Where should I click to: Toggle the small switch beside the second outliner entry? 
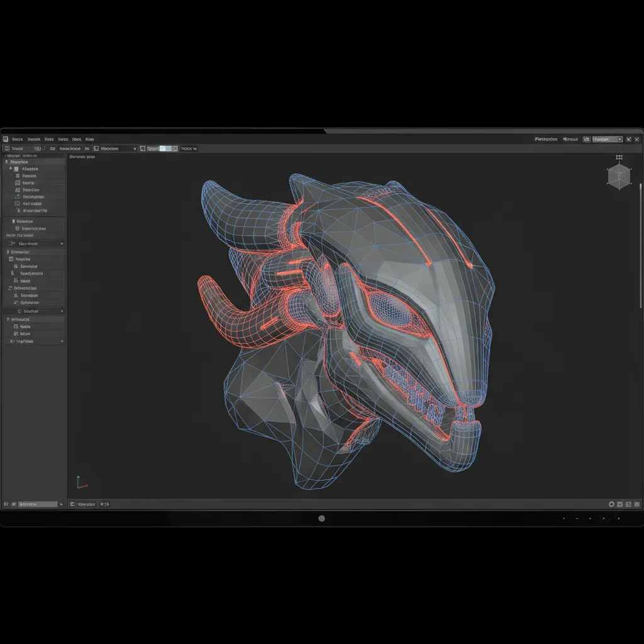pos(17,176)
